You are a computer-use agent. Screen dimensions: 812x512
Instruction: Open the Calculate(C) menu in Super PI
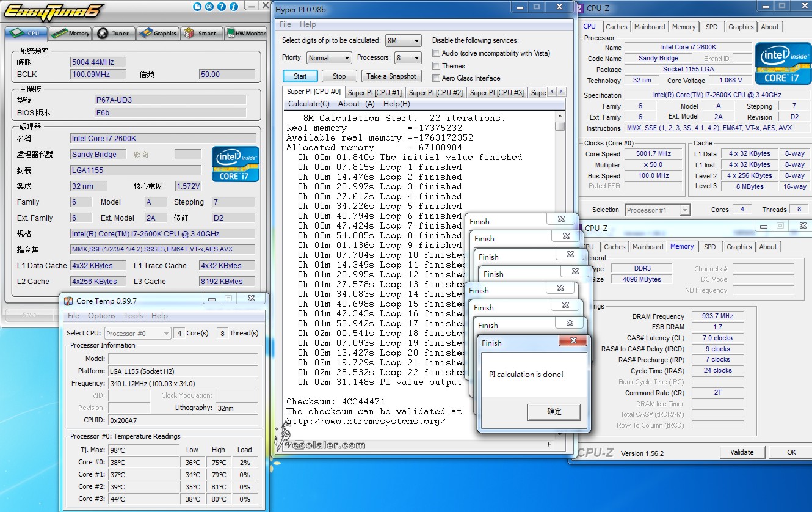coord(308,104)
